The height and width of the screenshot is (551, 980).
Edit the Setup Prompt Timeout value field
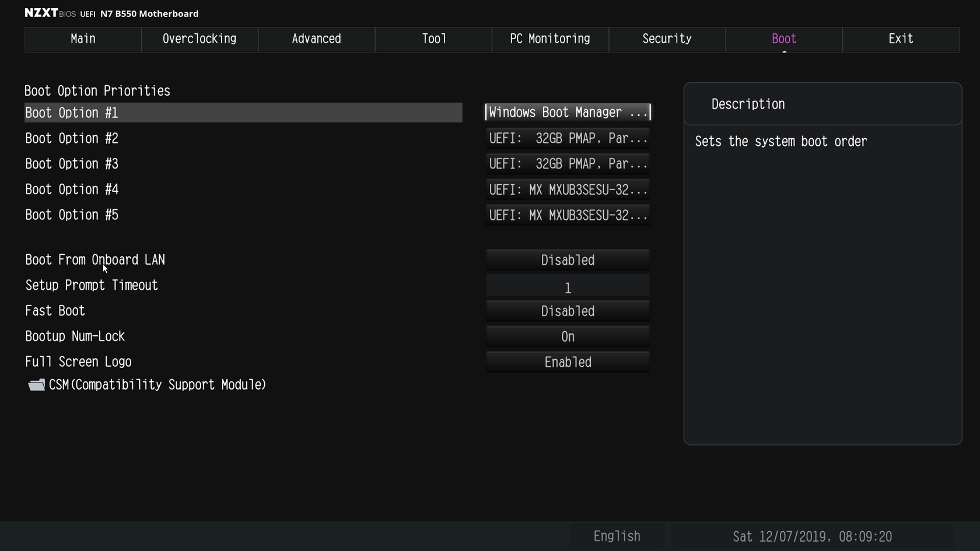(568, 286)
